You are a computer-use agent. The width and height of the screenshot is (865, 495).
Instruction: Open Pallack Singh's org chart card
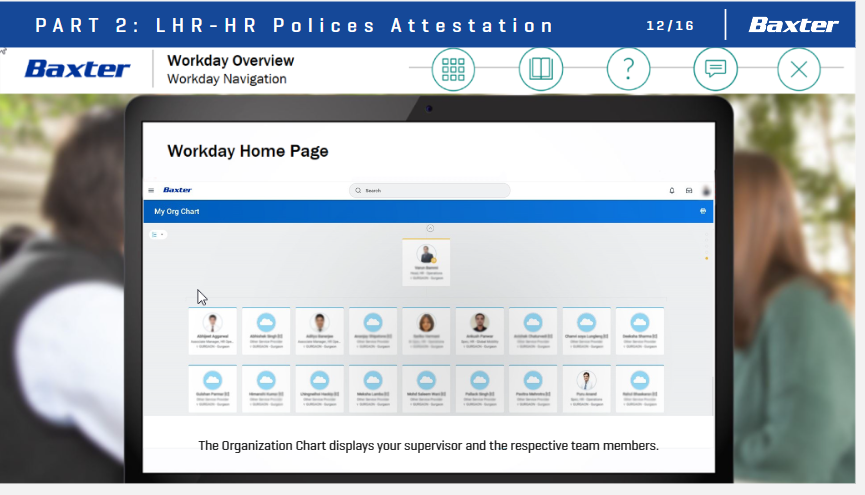(480, 389)
